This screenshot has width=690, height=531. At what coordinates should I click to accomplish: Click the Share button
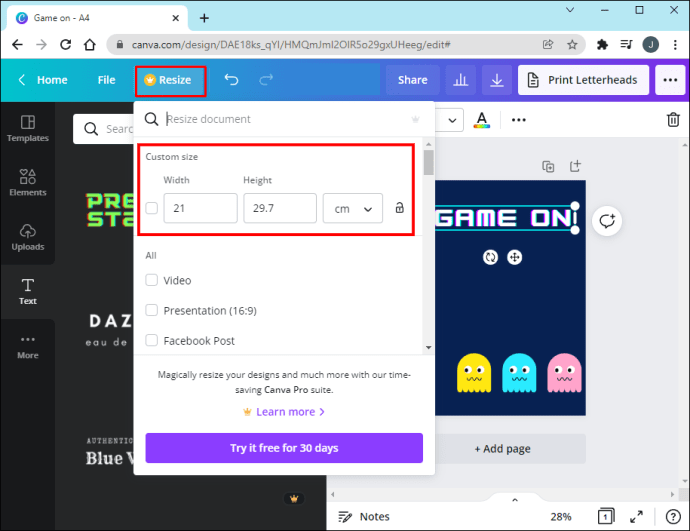coord(412,80)
